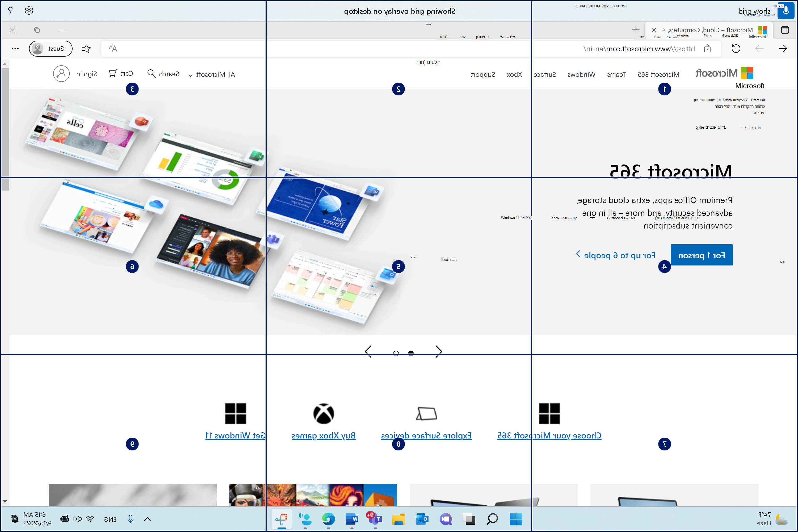The image size is (798, 532).
Task: Click the scrollbar down arrow
Action: tap(5, 501)
